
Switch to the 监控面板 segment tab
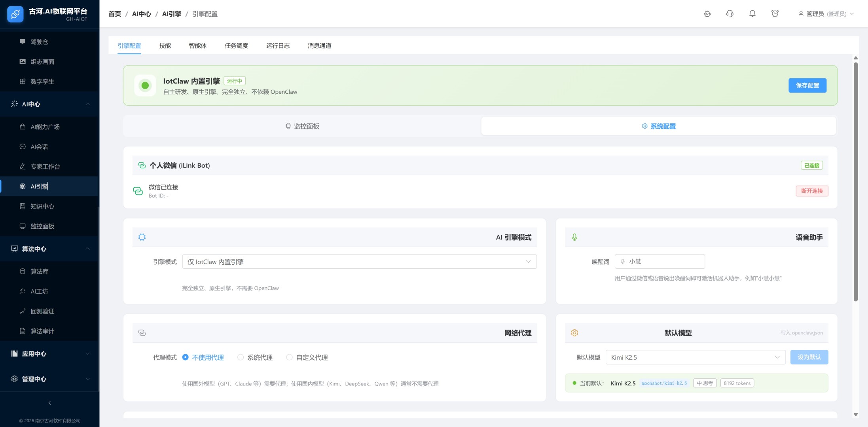pyautogui.click(x=302, y=126)
